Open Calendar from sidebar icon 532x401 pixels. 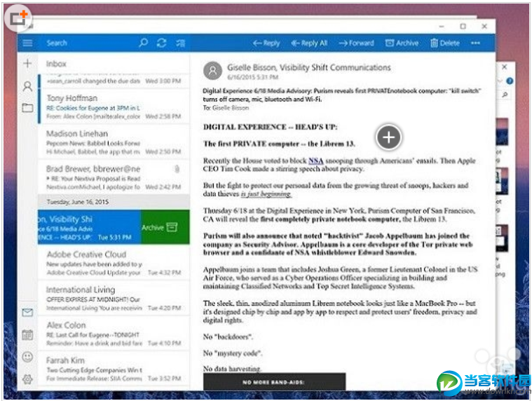(27, 335)
